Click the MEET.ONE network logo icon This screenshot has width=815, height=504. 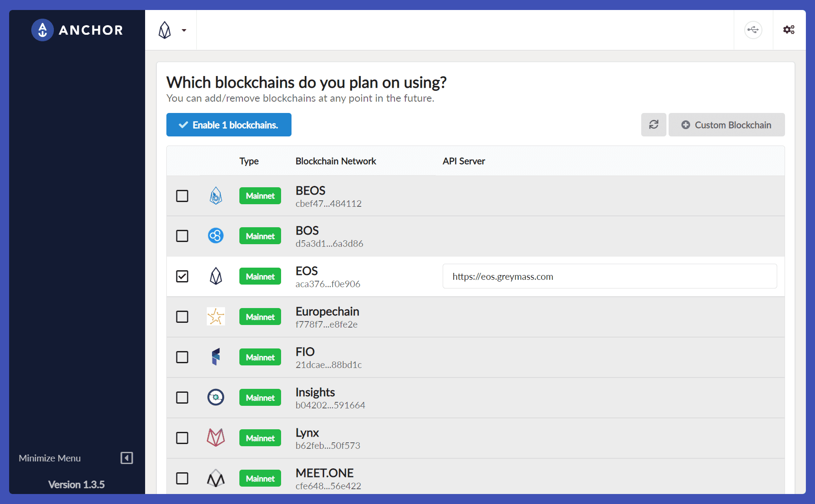tap(216, 478)
